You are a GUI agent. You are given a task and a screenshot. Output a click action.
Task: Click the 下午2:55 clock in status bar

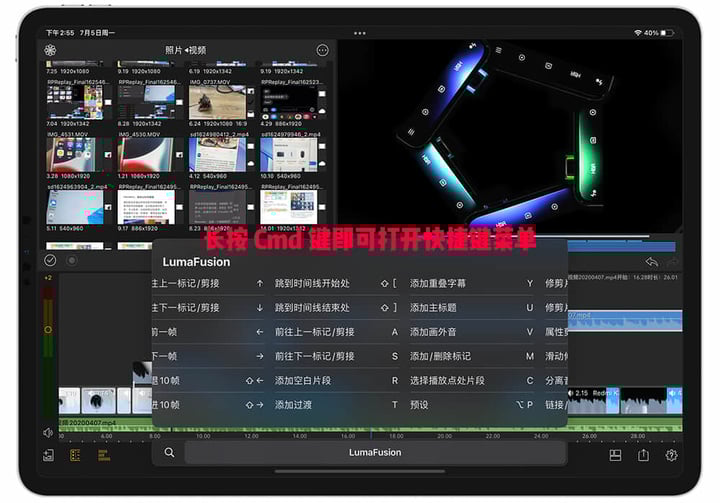60,33
